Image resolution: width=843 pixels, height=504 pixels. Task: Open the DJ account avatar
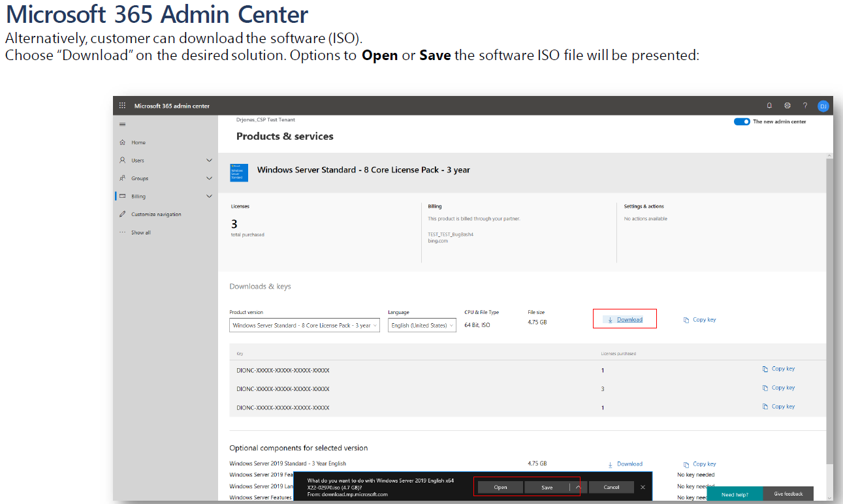point(823,106)
